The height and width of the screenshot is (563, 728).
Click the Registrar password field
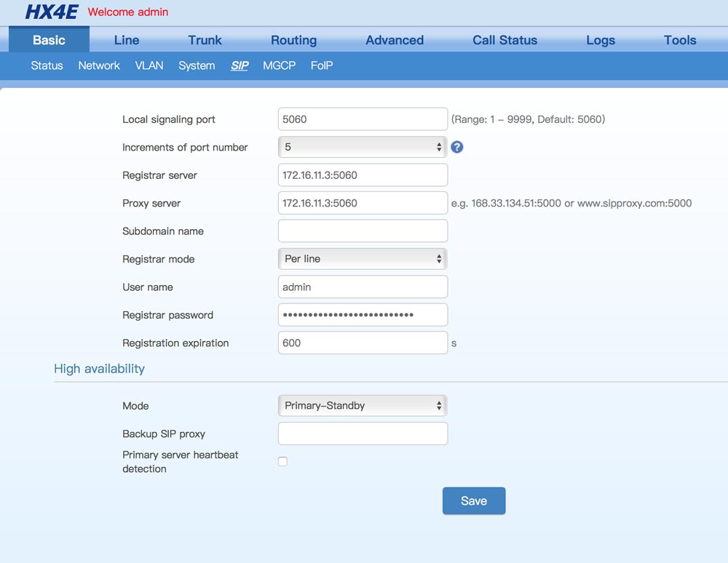pos(362,315)
